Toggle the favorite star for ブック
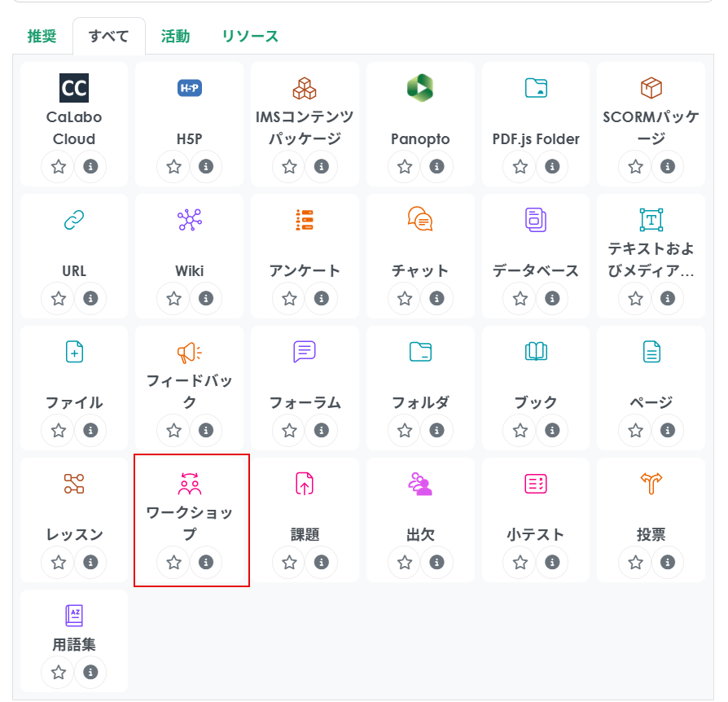 tap(520, 430)
